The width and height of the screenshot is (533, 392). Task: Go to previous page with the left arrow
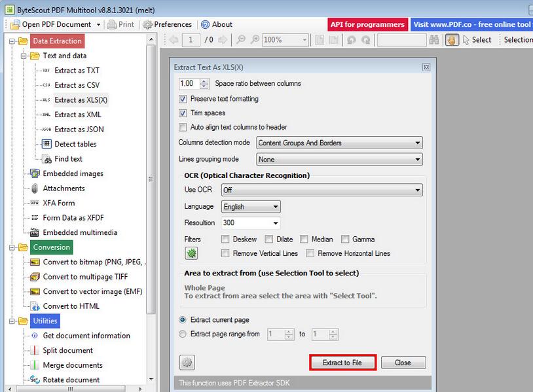click(174, 40)
